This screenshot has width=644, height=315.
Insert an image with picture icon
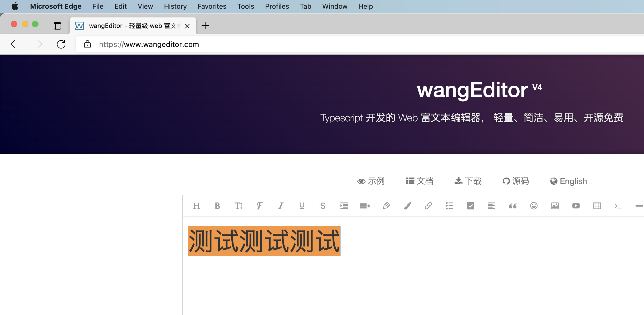click(555, 206)
